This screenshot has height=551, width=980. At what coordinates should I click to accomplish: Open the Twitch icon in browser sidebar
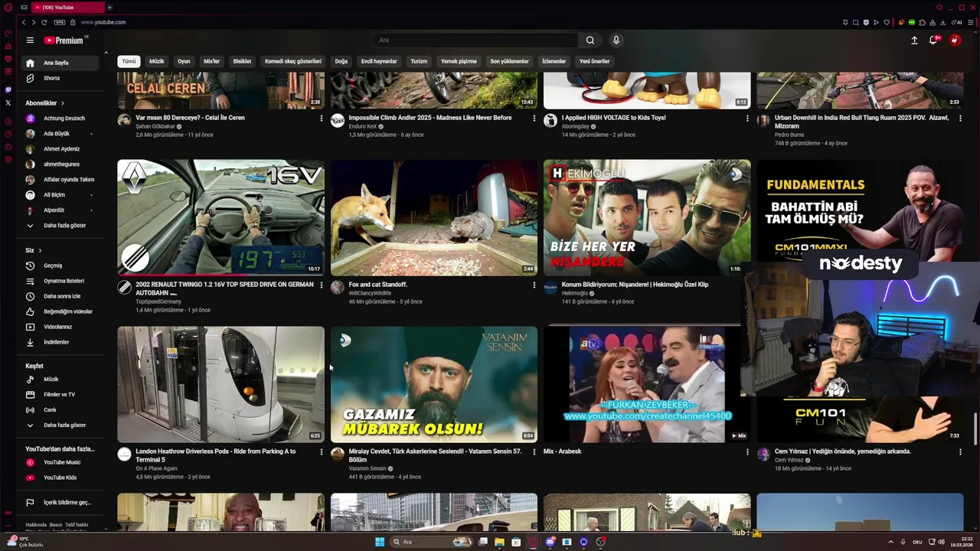click(8, 90)
